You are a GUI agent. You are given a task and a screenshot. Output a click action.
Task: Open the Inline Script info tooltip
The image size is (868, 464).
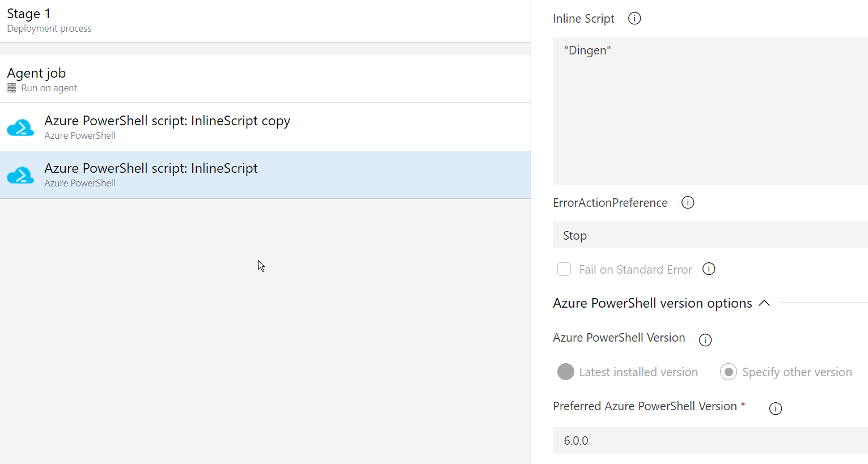(634, 18)
